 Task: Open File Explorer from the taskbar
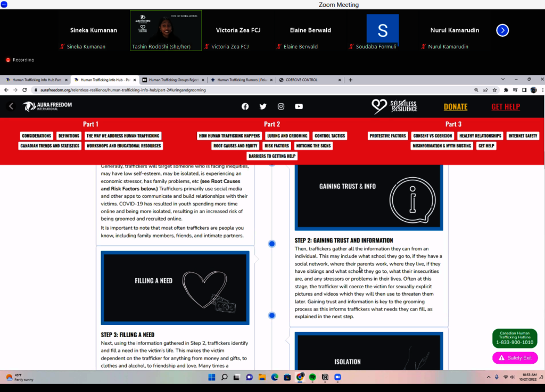262,377
